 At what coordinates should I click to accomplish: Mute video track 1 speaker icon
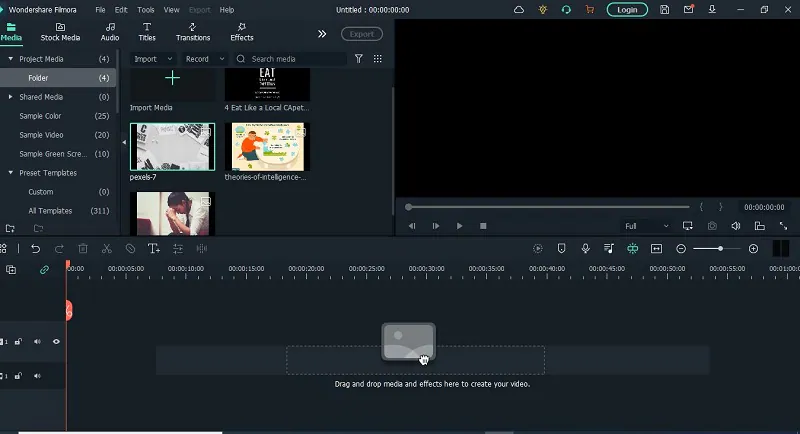point(37,342)
